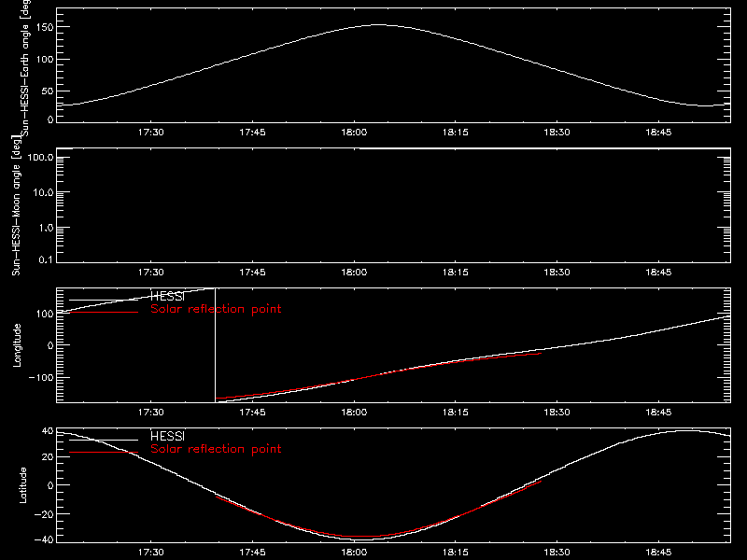Image resolution: width=747 pixels, height=560 pixels.
Task: Click 17:30 time label under Longitude plot
Action: click(151, 413)
